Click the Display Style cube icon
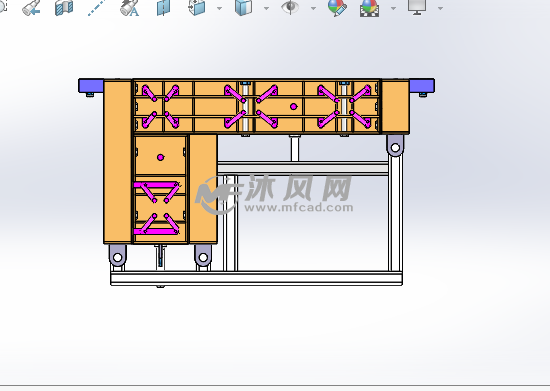The width and height of the screenshot is (550, 391). coord(243,8)
